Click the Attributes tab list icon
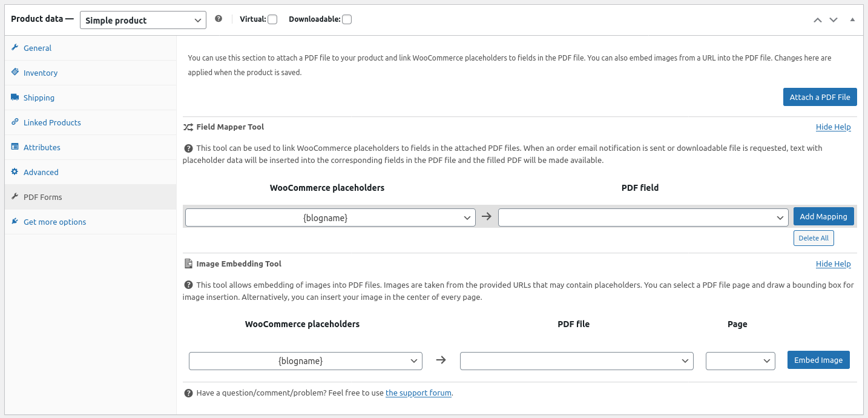The width and height of the screenshot is (868, 418). (15, 147)
